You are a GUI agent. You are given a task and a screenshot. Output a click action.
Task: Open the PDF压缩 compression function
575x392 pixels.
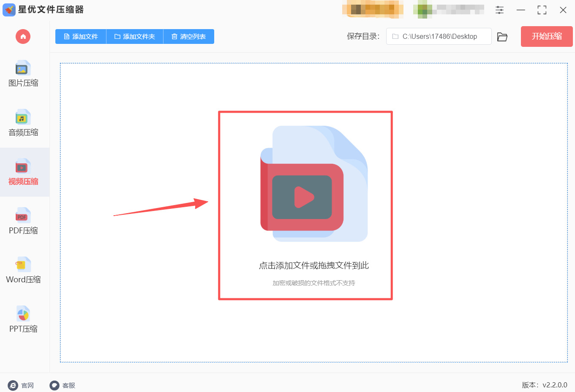pos(23,222)
